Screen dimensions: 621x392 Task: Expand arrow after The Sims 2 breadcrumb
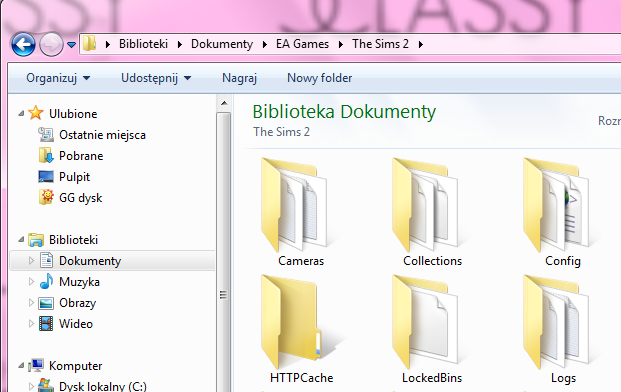(421, 44)
